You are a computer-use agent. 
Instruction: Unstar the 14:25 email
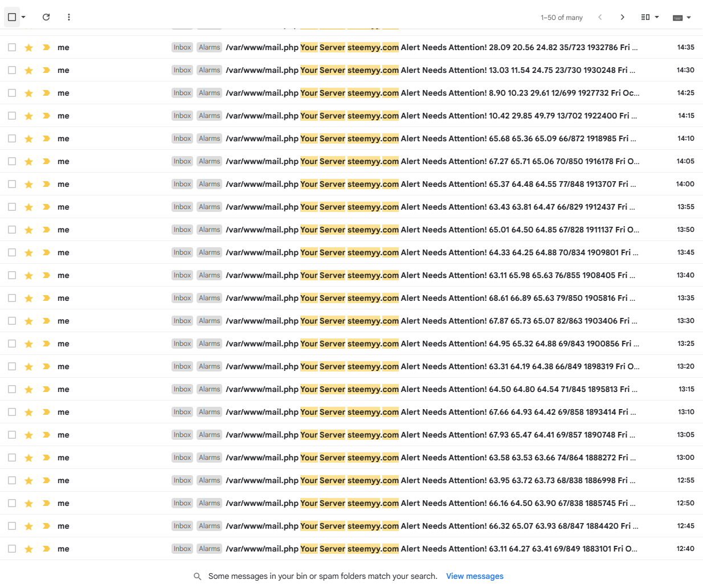28,93
